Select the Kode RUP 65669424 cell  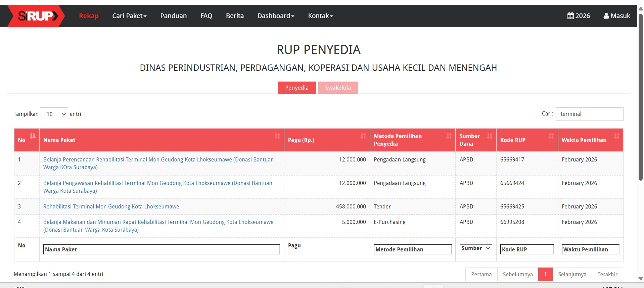tap(527, 187)
